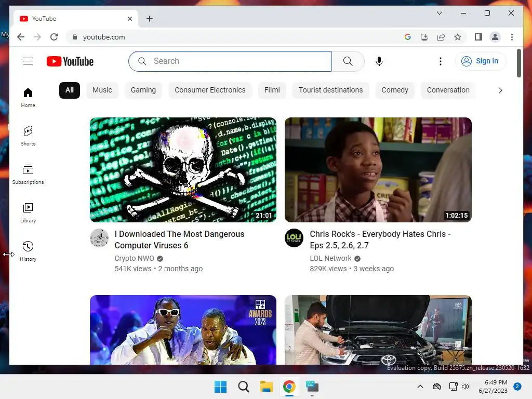532x399 pixels.
Task: Reload the youtube.com page
Action: (x=54, y=37)
